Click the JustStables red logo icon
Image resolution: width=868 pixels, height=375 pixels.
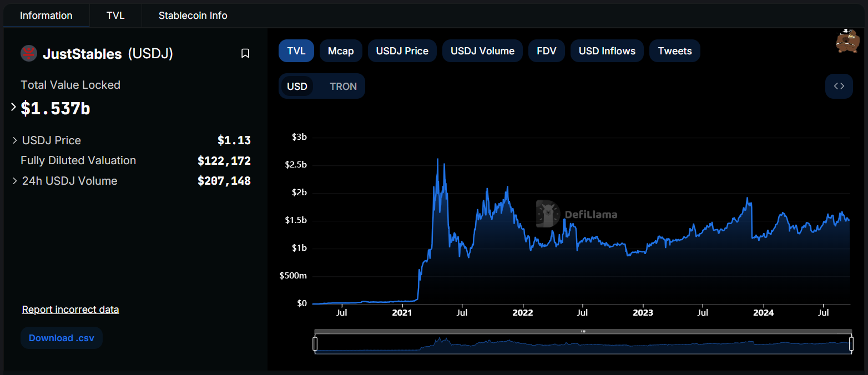pyautogui.click(x=28, y=53)
